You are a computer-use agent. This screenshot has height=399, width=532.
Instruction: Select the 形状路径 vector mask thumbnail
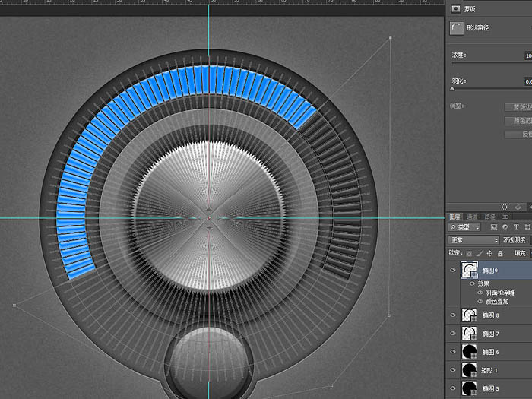(456, 28)
